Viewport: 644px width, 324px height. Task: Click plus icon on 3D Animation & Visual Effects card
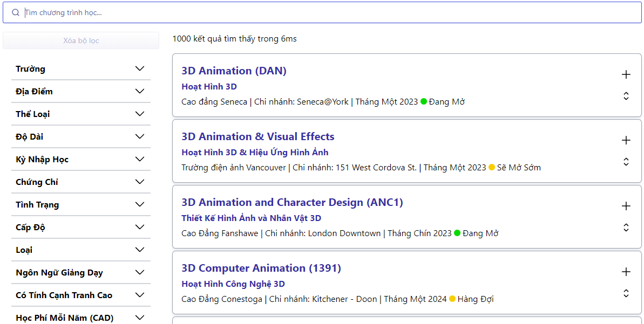click(626, 140)
